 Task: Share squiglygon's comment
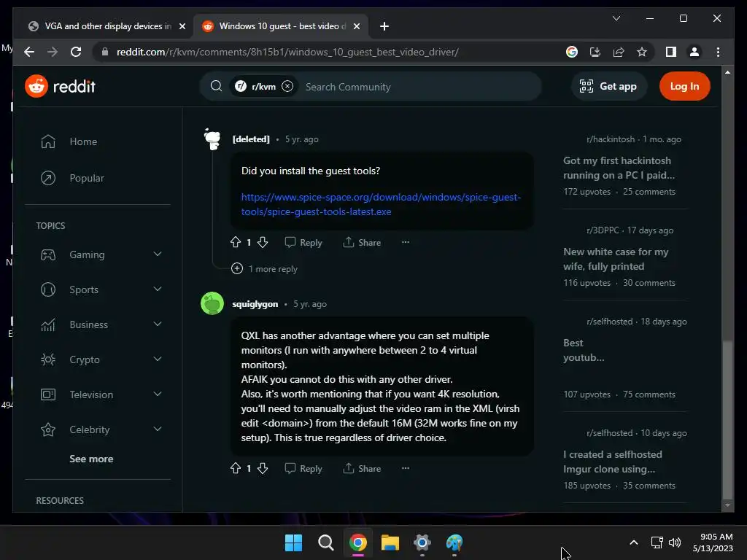362,468
